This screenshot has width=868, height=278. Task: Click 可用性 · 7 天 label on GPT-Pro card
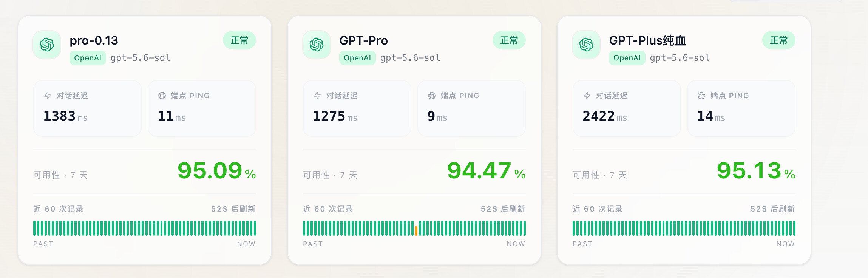[330, 175]
